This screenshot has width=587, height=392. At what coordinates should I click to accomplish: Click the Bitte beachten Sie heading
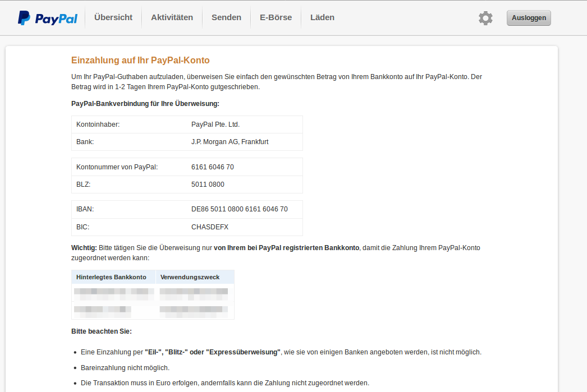point(102,331)
